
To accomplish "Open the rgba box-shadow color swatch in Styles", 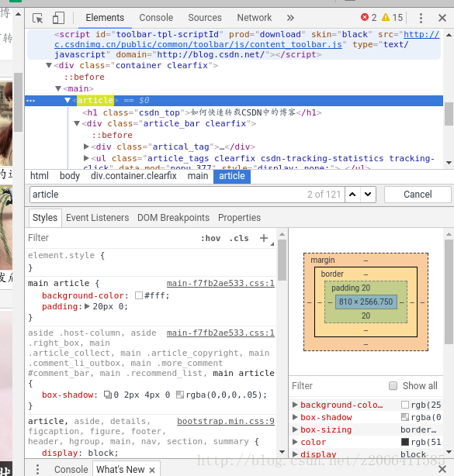I will (x=180, y=395).
